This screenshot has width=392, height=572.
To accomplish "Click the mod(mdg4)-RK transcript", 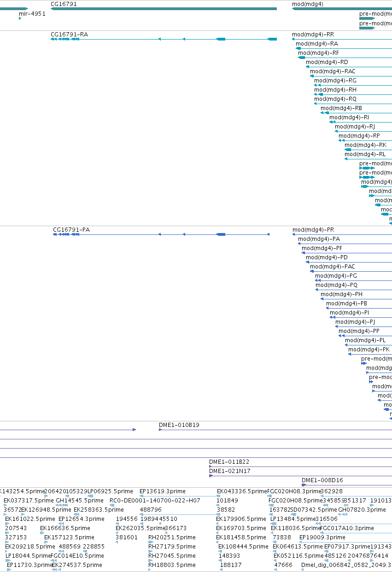I will coord(366,145).
